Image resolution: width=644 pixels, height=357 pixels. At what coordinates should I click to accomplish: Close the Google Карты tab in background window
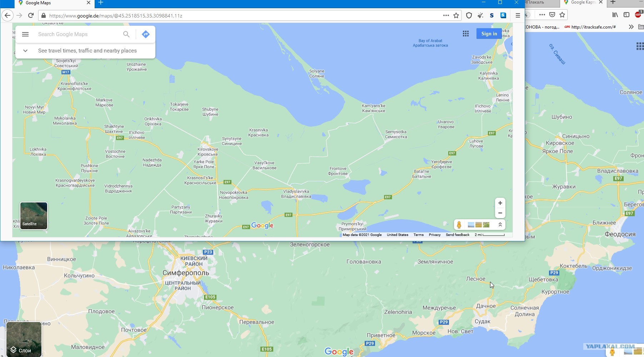tap(601, 2)
